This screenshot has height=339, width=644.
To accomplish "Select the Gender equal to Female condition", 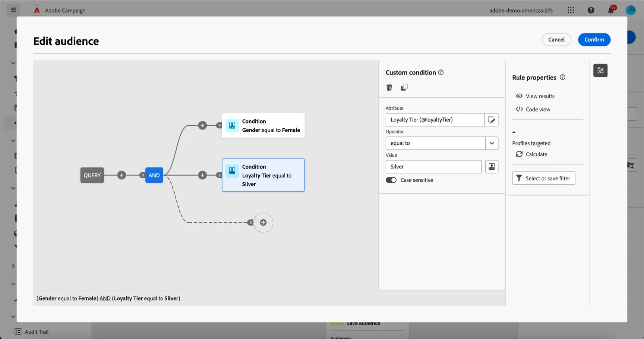I will click(263, 126).
